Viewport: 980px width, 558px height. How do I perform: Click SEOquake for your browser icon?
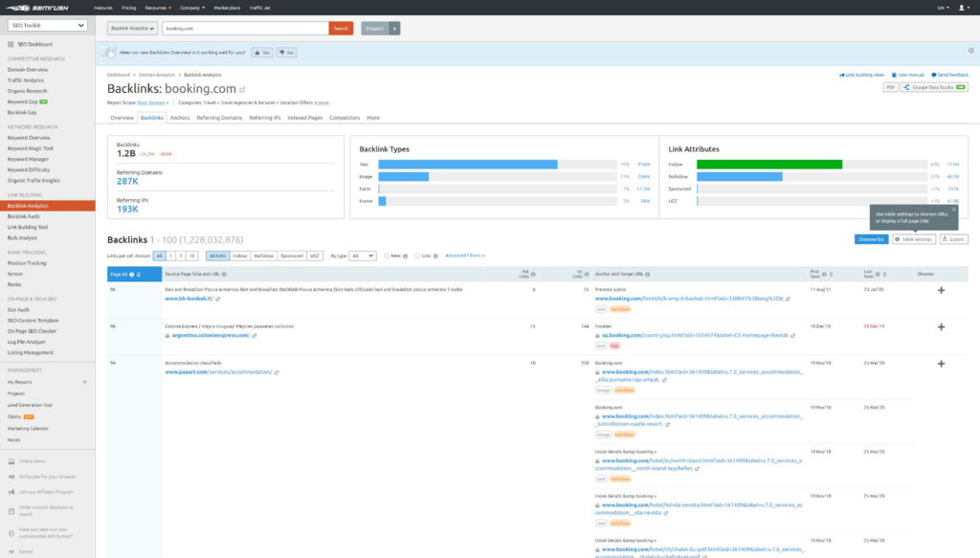pos(11,477)
